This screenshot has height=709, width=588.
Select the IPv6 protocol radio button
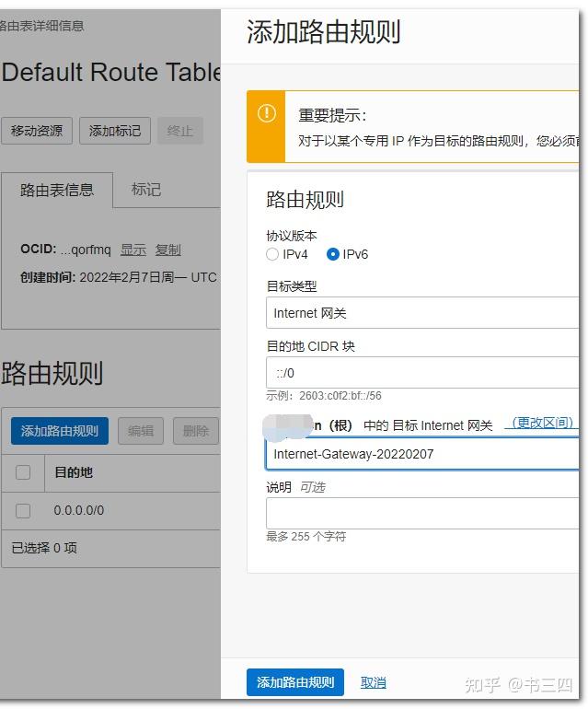point(333,254)
